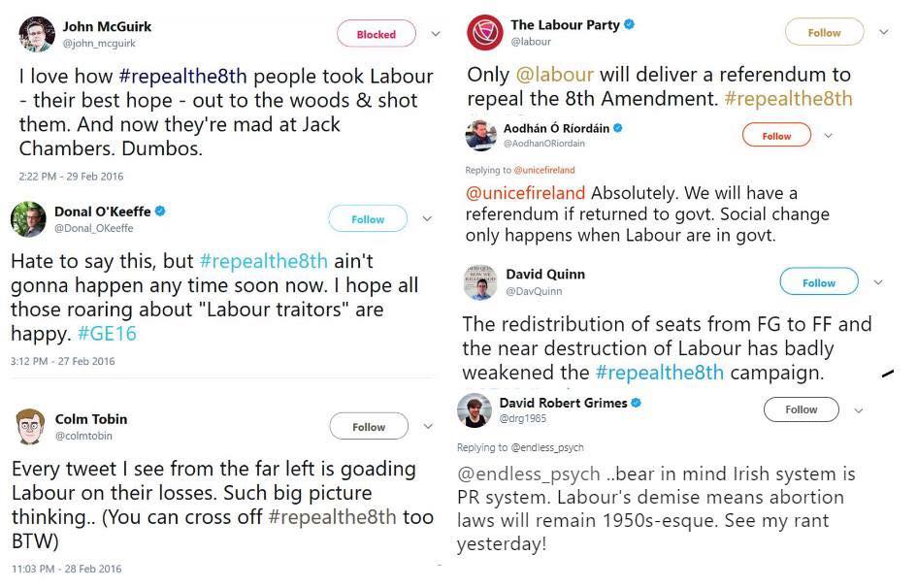This screenshot has height=588, width=917.
Task: Click the 2:22 PM - 29 Feb 2016 timestamp
Action: [x=71, y=177]
